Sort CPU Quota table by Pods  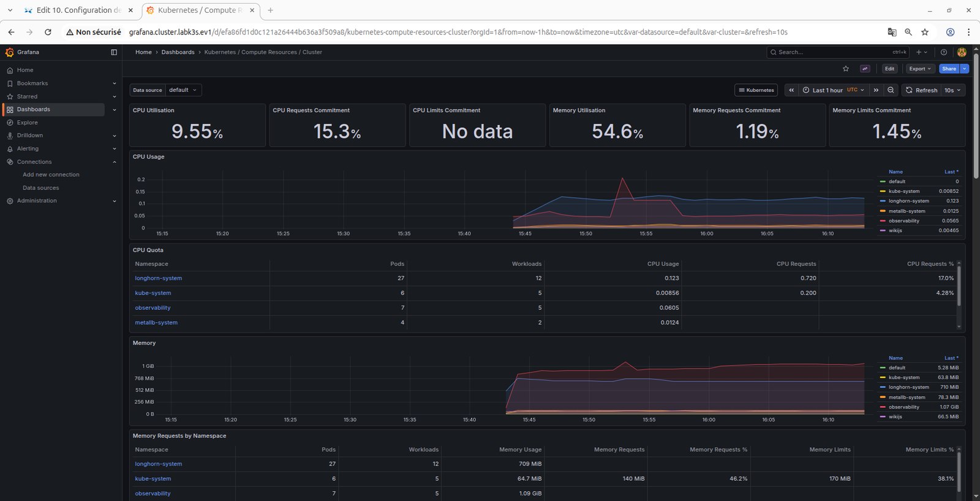tap(398, 264)
